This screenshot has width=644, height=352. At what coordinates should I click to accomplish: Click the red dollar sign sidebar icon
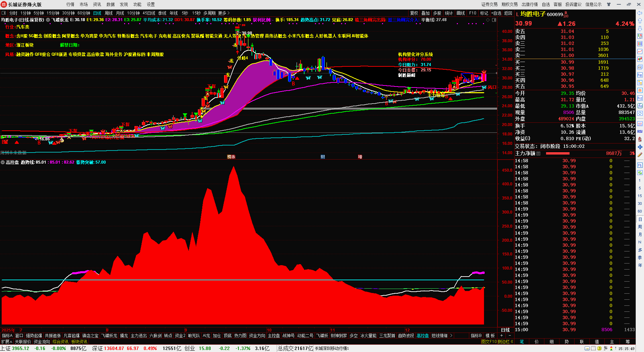point(640,139)
